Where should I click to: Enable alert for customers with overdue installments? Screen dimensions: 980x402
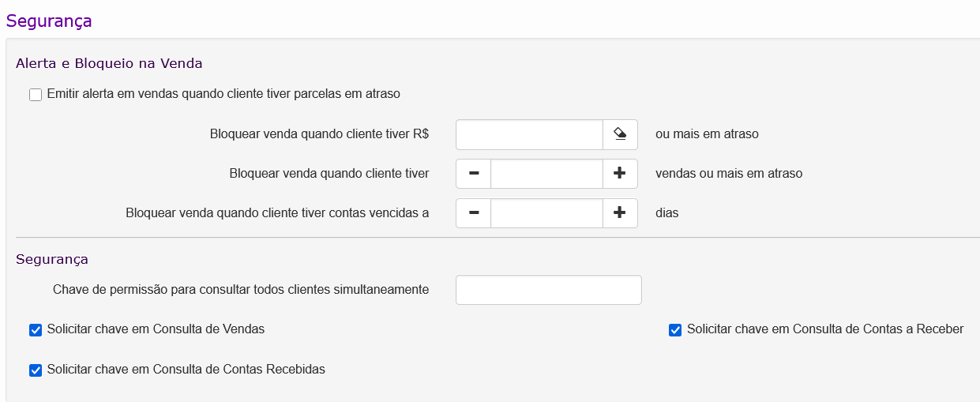point(36,95)
